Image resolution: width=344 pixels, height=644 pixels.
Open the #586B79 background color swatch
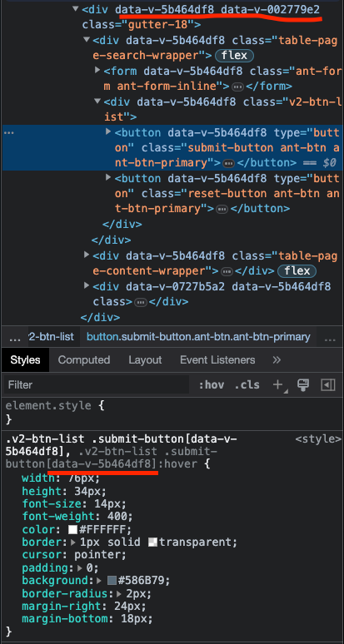pos(112,581)
